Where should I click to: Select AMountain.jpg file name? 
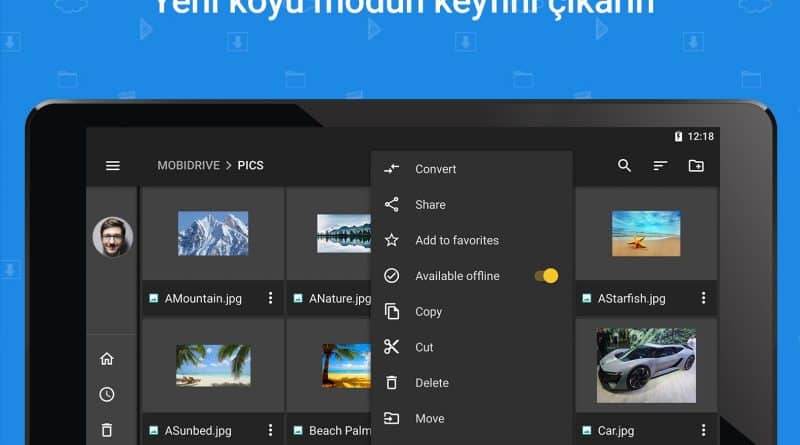[203, 299]
